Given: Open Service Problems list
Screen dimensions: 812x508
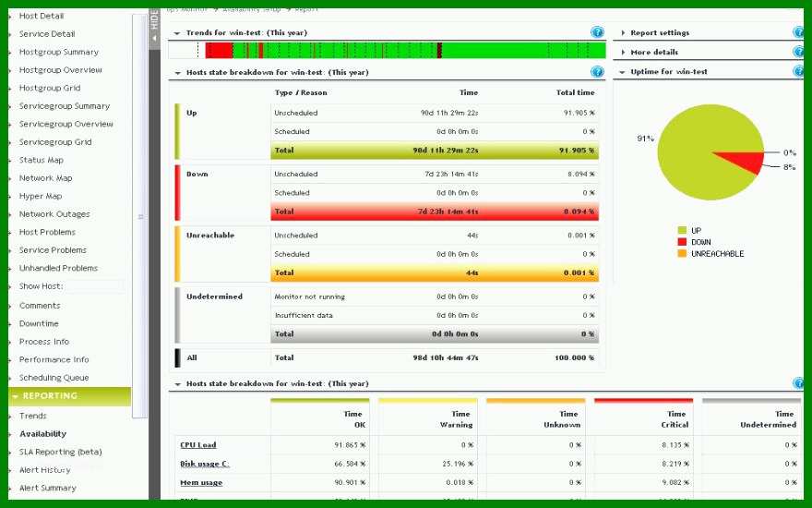Looking at the screenshot, I should click(x=53, y=250).
